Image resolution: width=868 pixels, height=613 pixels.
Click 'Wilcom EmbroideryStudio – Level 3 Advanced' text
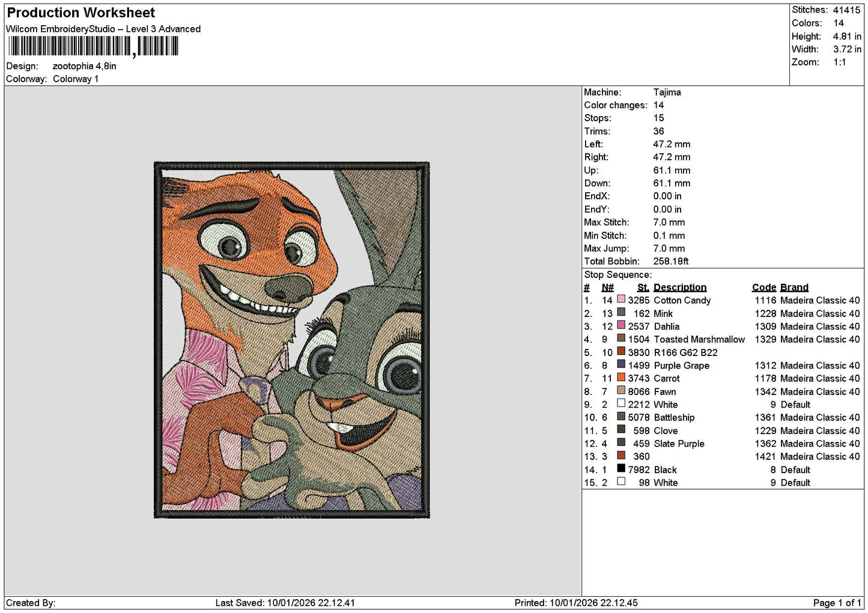tap(103, 29)
